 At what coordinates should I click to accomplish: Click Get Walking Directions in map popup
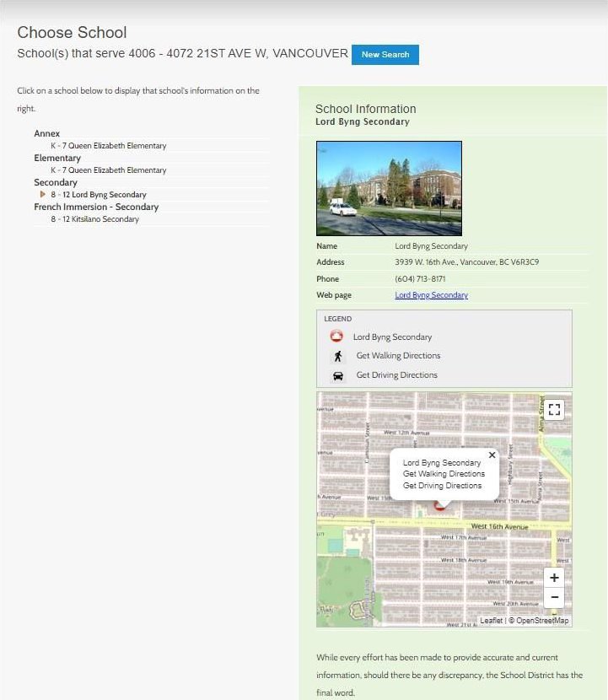(x=444, y=474)
